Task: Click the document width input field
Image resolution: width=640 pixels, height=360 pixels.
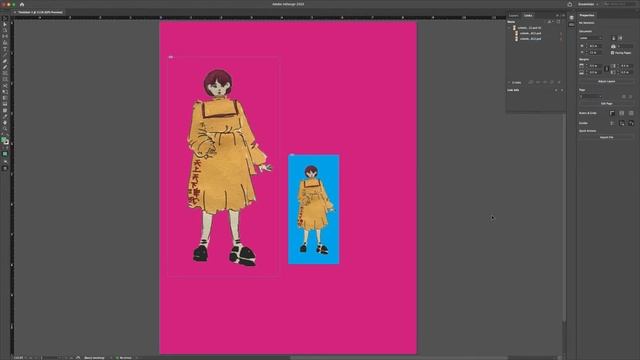Action: click(x=594, y=46)
